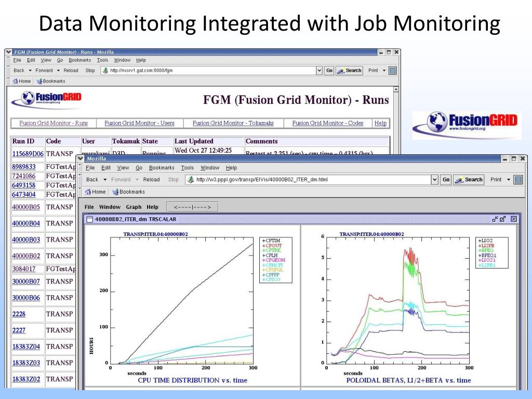
Task: Open run ID 30000B07 link
Action: [x=26, y=281]
